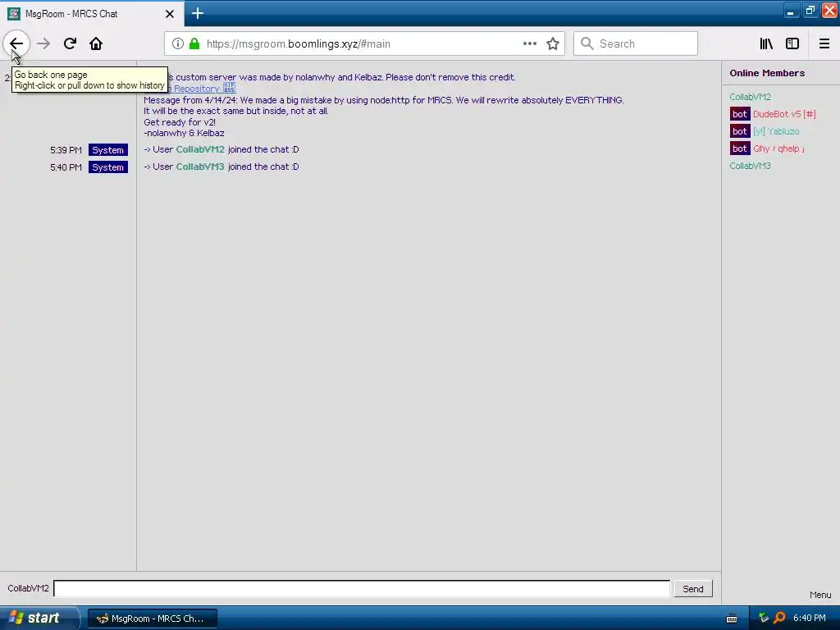Click the chat message input field
This screenshot has height=630, width=840.
tap(362, 588)
